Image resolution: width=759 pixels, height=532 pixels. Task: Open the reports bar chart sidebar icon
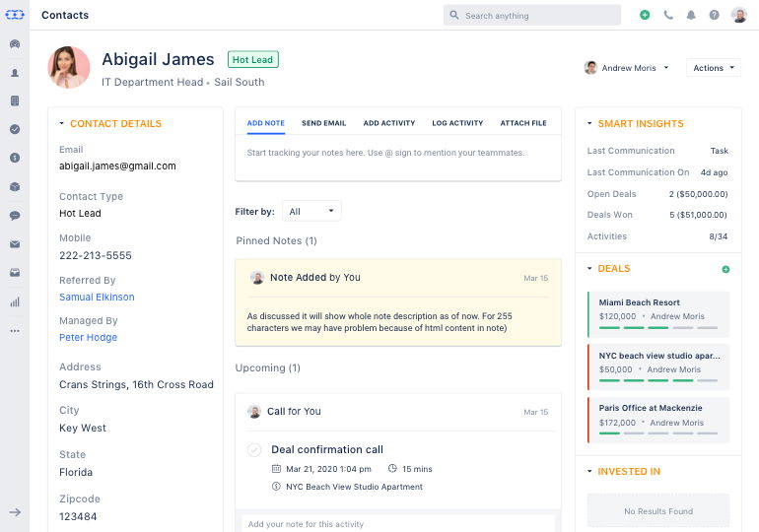pos(15,301)
